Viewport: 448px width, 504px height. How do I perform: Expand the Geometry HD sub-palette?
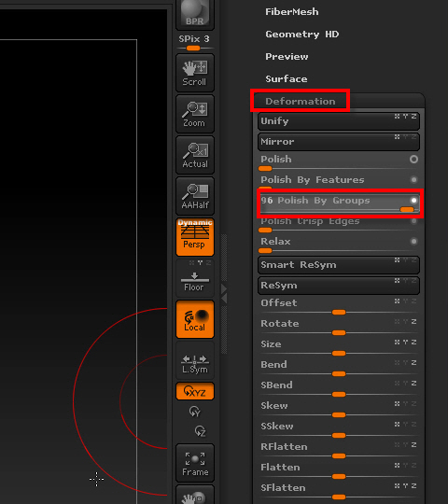point(301,35)
